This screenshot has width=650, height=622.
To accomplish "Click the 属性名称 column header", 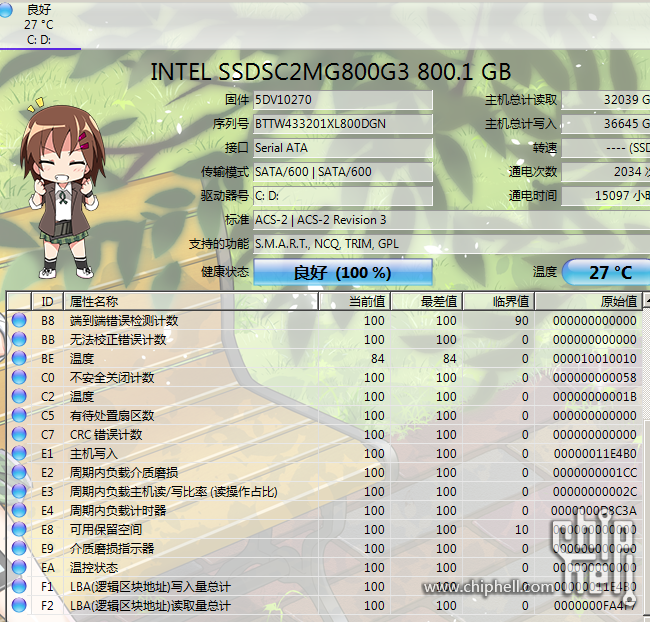I will pyautogui.click(x=191, y=301).
